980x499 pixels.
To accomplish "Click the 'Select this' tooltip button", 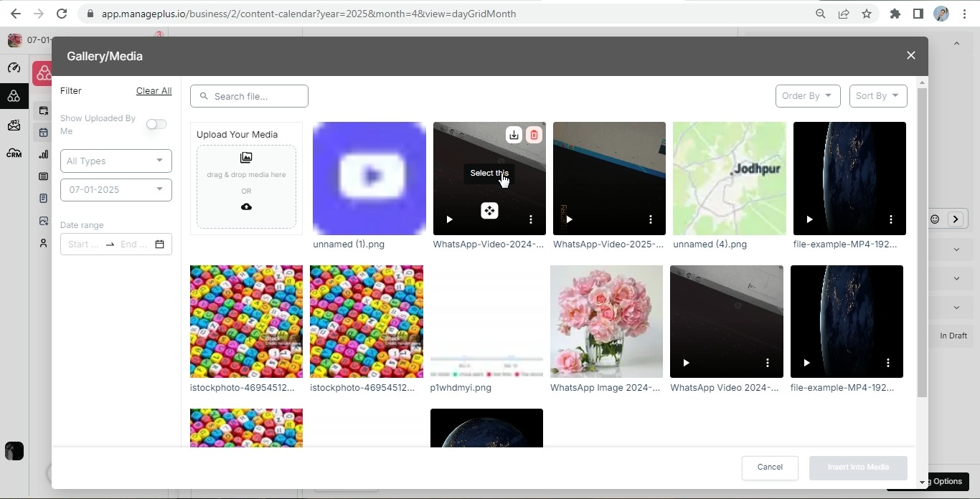I will [489, 173].
